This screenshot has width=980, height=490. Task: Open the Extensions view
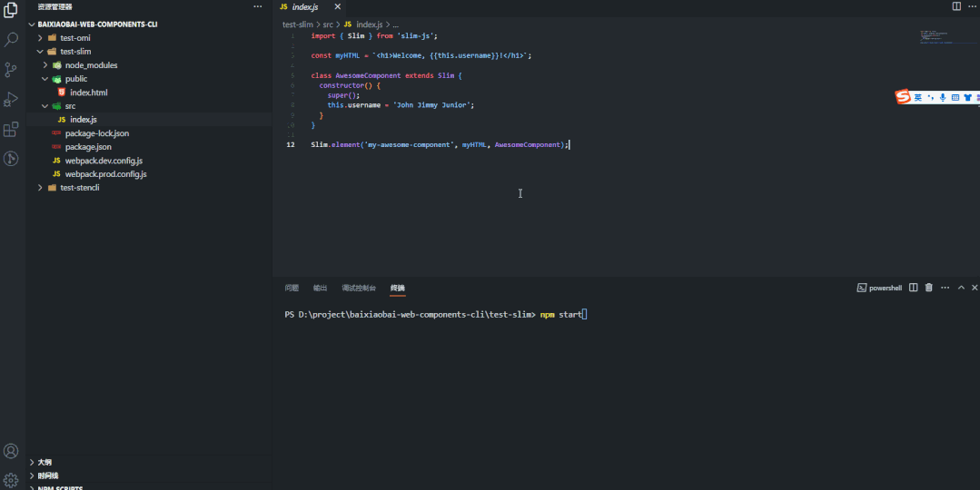11,129
